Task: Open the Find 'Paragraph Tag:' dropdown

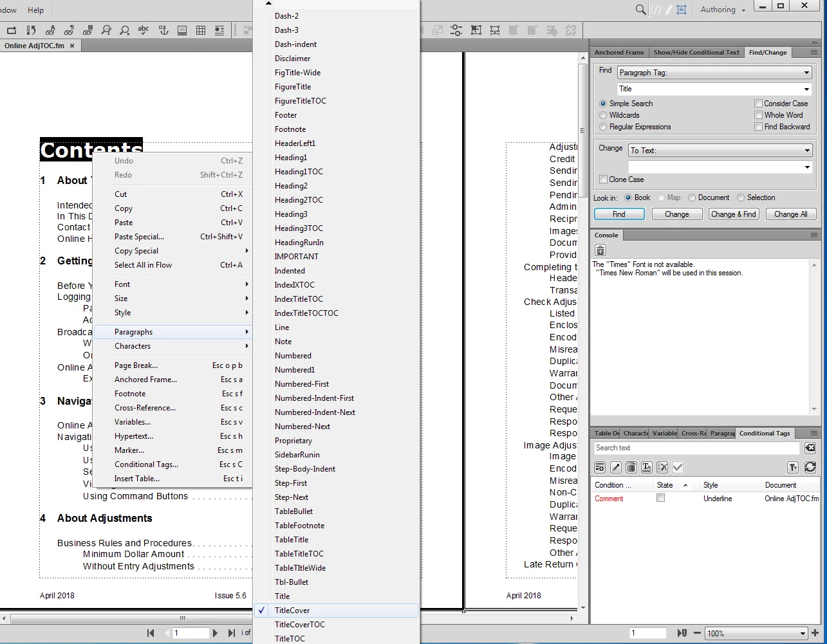Action: pos(714,73)
